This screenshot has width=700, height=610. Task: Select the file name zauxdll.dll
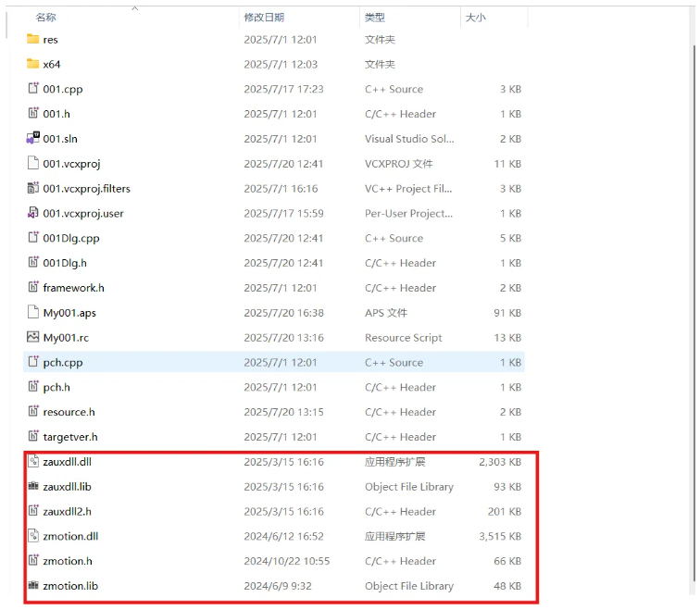pyautogui.click(x=67, y=462)
